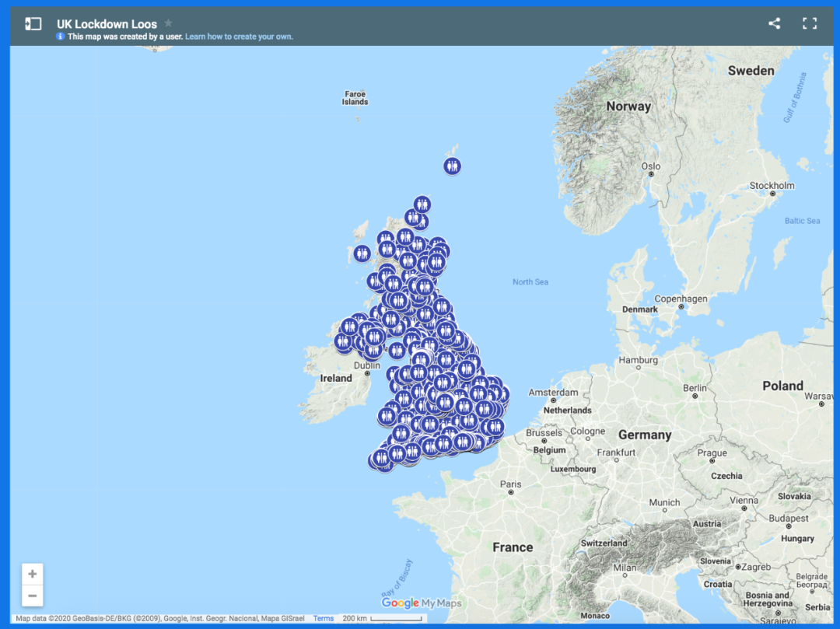Click the 200 km scale bar
Image resolution: width=840 pixels, height=629 pixels.
point(383,618)
